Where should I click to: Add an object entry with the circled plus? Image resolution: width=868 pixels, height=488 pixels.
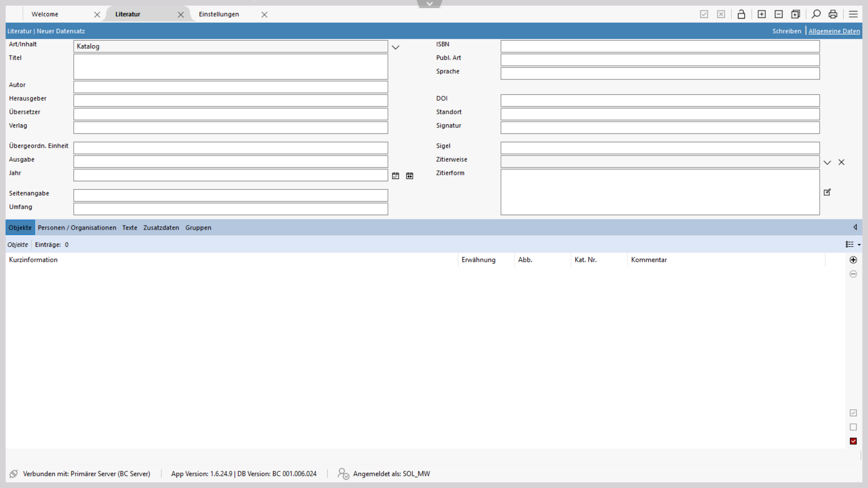pyautogui.click(x=853, y=260)
